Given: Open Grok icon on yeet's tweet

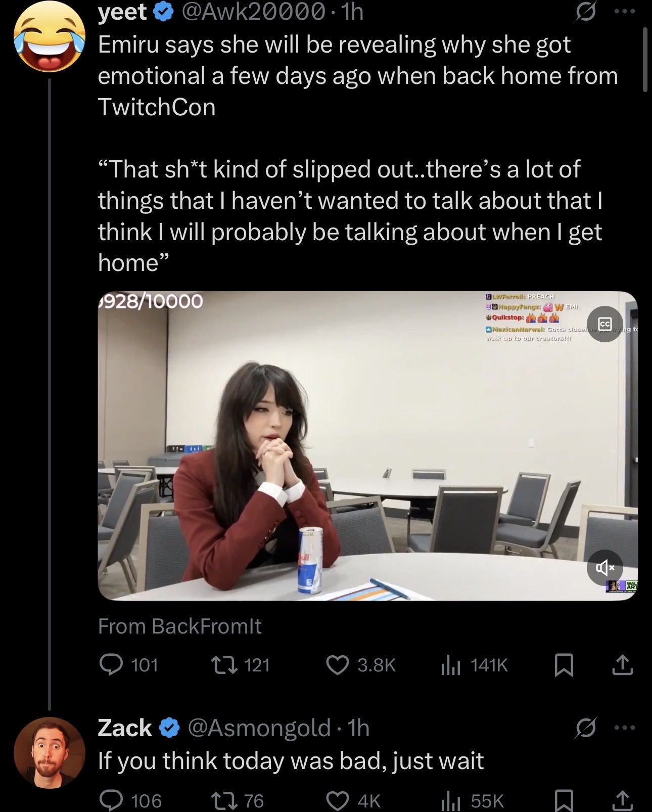Looking at the screenshot, I should pyautogui.click(x=585, y=13).
